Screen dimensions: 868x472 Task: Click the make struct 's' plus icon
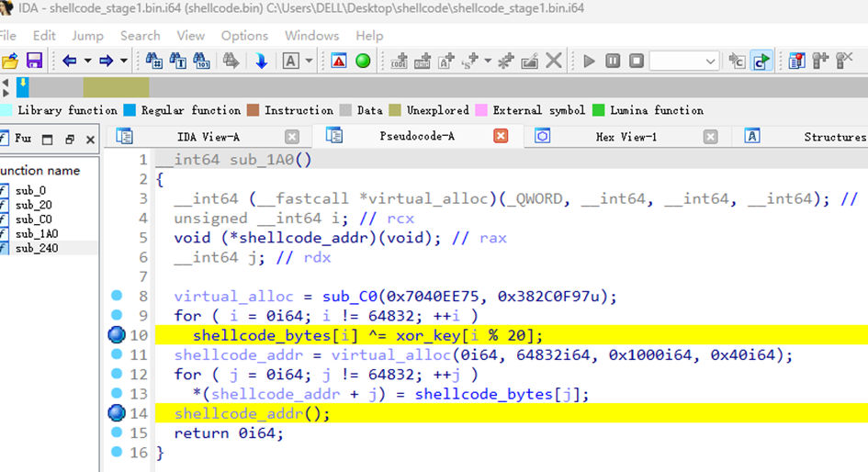tap(470, 61)
